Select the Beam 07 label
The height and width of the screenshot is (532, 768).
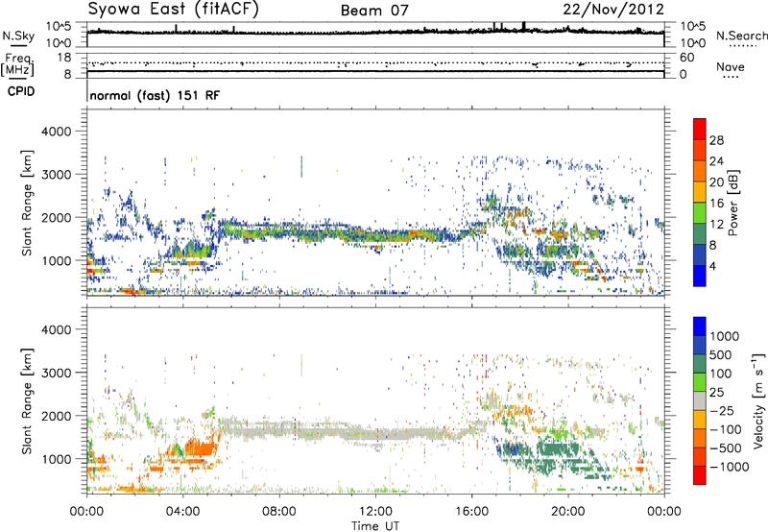[x=374, y=11]
